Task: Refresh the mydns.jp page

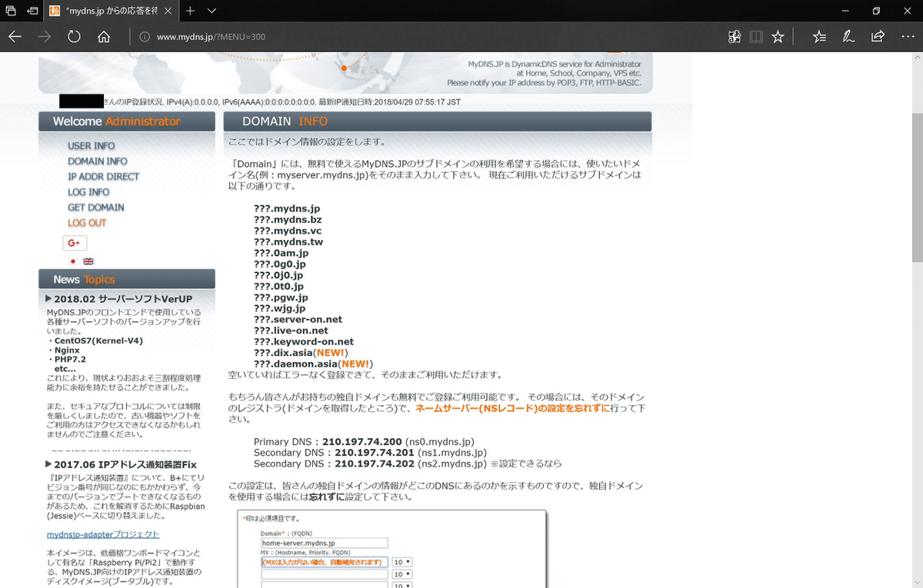Action: tap(74, 37)
